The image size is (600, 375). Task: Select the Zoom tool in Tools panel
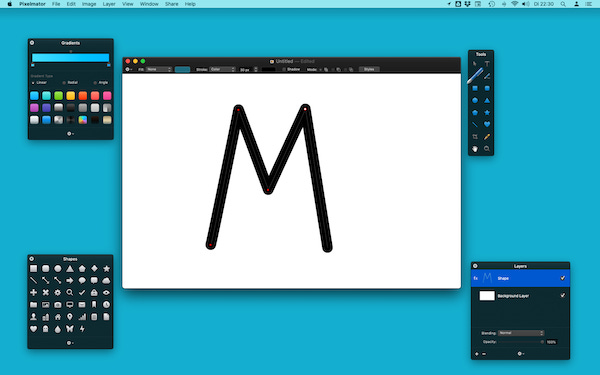[487, 149]
